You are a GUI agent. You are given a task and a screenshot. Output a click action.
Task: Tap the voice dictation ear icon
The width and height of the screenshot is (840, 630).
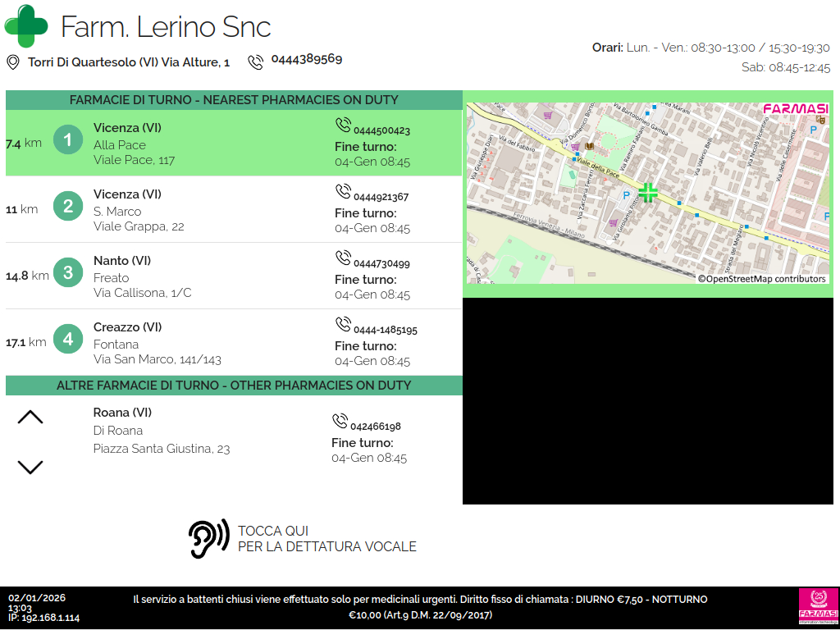(x=208, y=539)
